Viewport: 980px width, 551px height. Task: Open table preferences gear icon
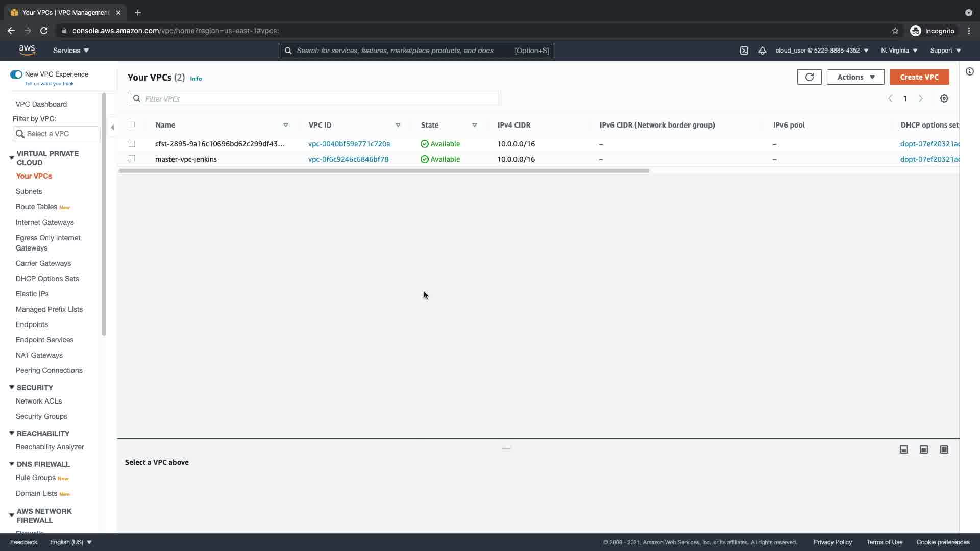coord(944,99)
